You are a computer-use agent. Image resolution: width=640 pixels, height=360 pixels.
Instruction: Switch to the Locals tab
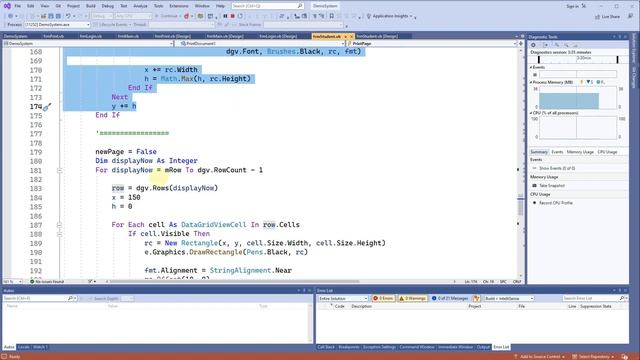(x=24, y=347)
